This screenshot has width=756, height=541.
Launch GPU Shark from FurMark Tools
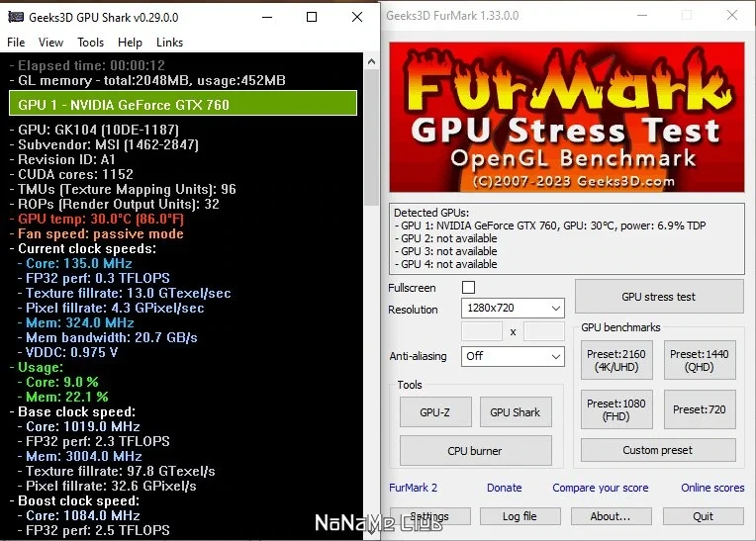[516, 412]
